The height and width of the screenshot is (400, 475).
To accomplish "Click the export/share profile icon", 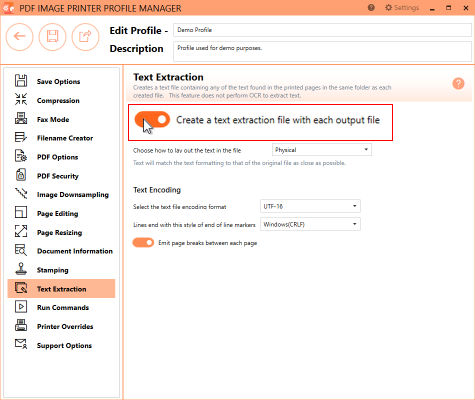I will tap(85, 36).
